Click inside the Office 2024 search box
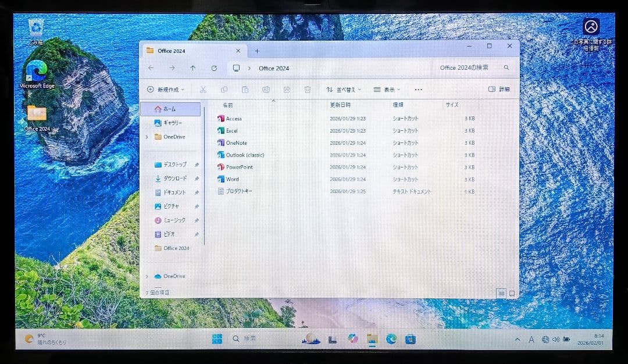Viewport: 628px width, 364px height. click(x=465, y=68)
